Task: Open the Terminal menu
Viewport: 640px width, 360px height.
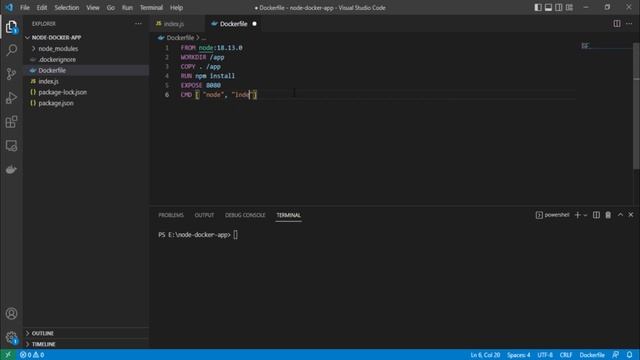Action: pos(151,7)
